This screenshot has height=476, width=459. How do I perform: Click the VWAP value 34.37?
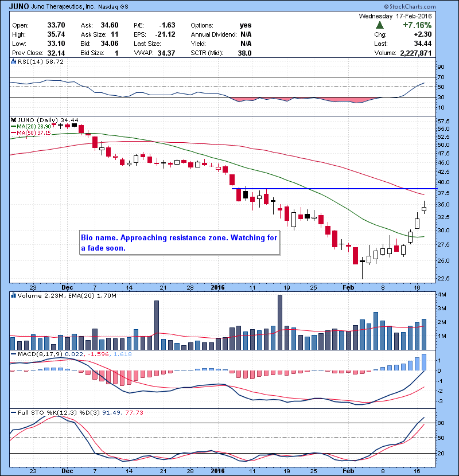click(x=166, y=53)
